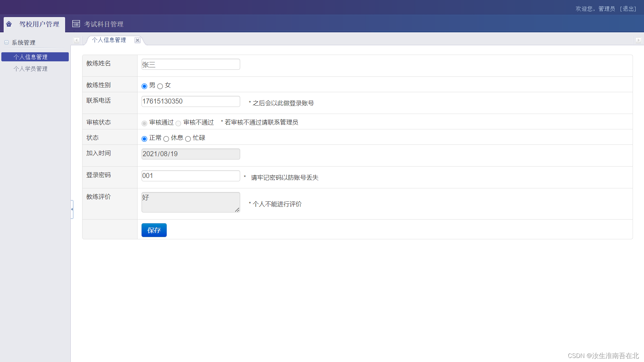Click the note 之后会以此做登录账号
644x362 pixels.
tap(283, 103)
